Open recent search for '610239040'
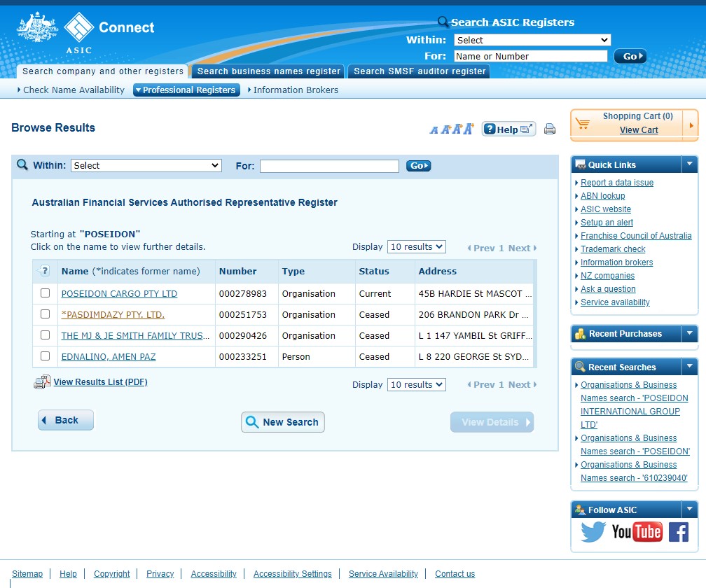The width and height of the screenshot is (706, 588). click(x=634, y=471)
